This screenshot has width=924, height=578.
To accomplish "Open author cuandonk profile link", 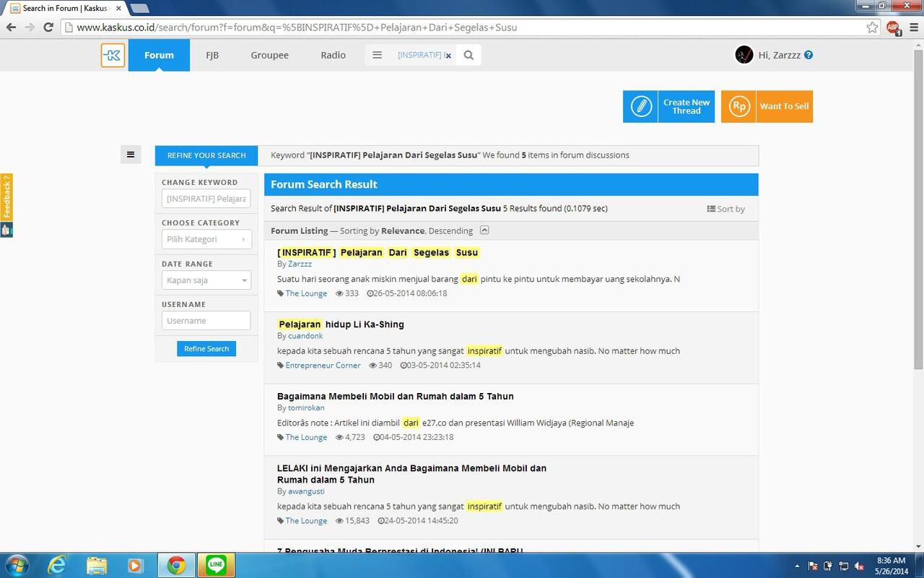I will point(305,336).
